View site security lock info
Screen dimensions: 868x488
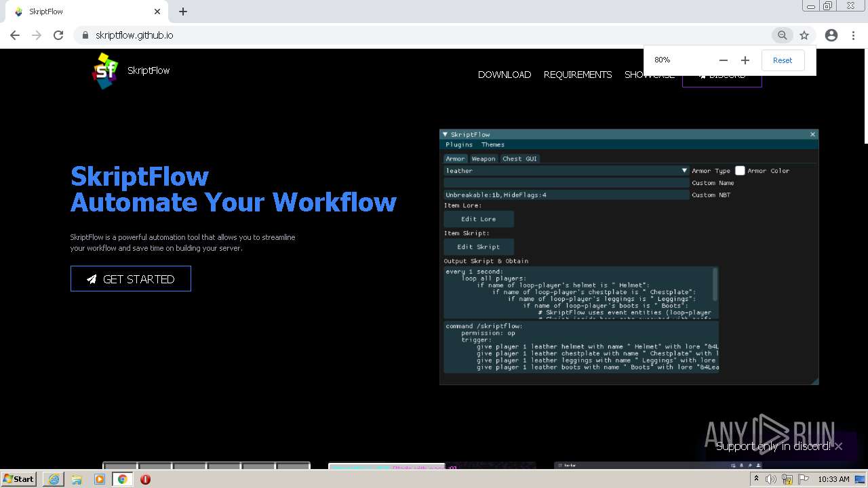(85, 35)
